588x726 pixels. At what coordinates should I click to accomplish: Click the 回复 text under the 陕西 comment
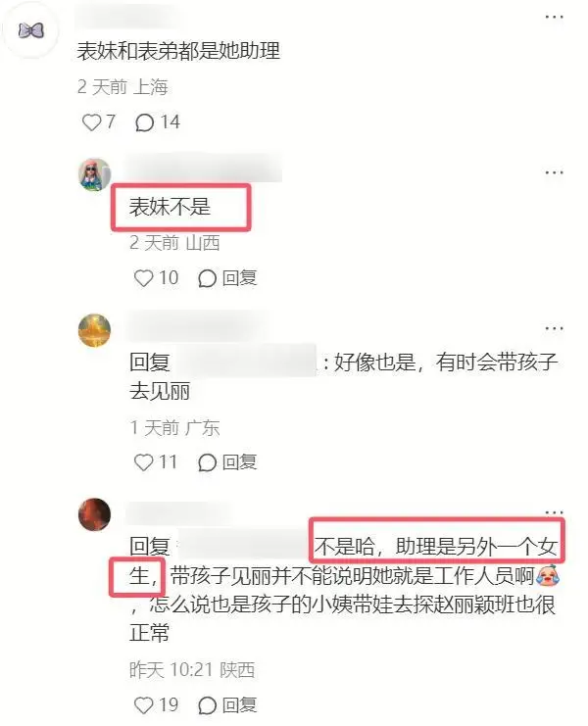[x=239, y=705]
